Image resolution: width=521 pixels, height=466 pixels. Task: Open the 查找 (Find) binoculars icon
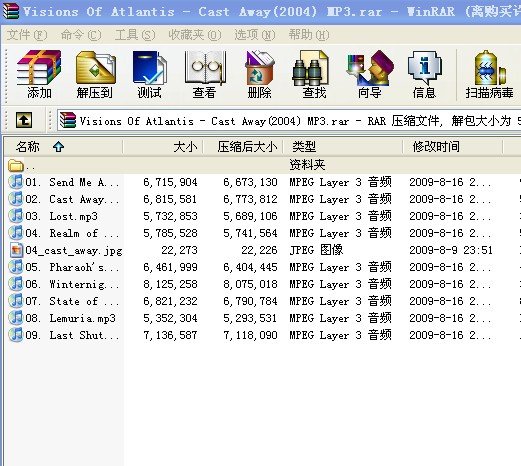point(314,74)
